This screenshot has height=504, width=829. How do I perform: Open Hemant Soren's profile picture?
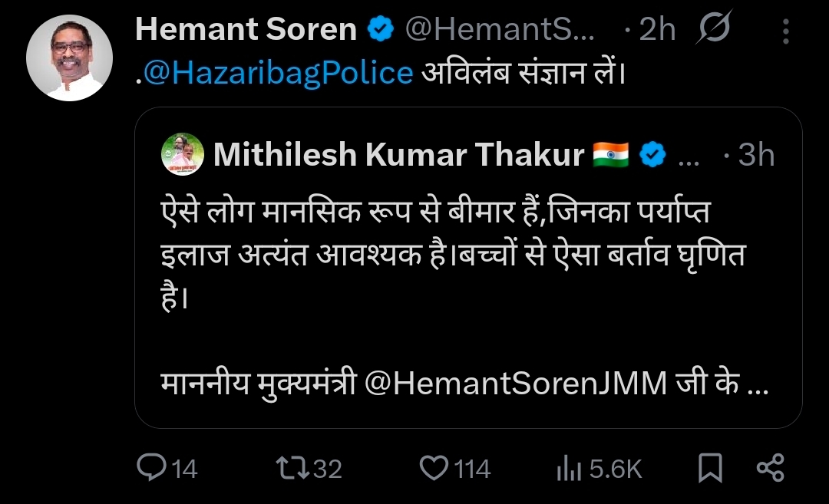tap(69, 58)
